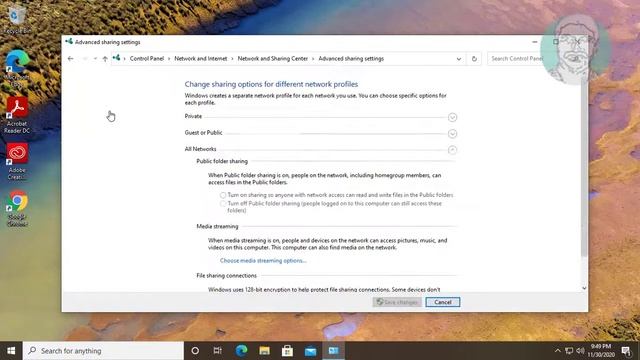Screen dimensions: 640x360
Task: Open the Action Center notifications
Action: (626, 351)
